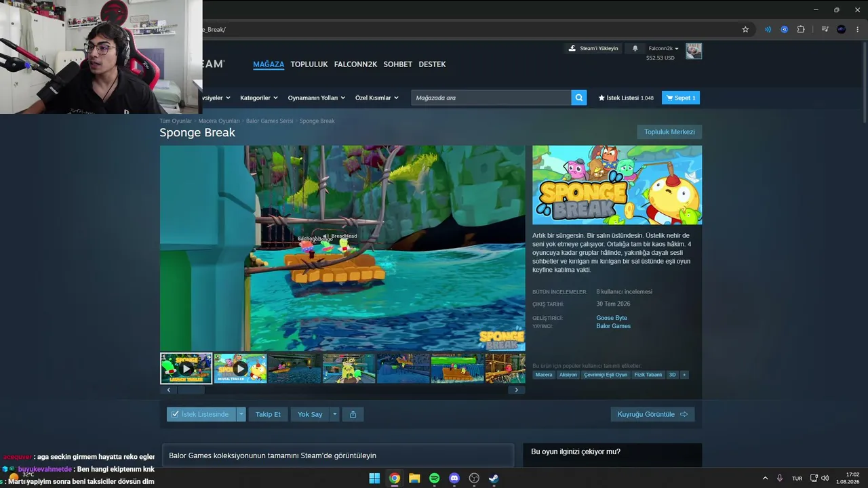Click the Fizik Tabanlı tag
The height and width of the screenshot is (488, 868).
click(x=648, y=375)
